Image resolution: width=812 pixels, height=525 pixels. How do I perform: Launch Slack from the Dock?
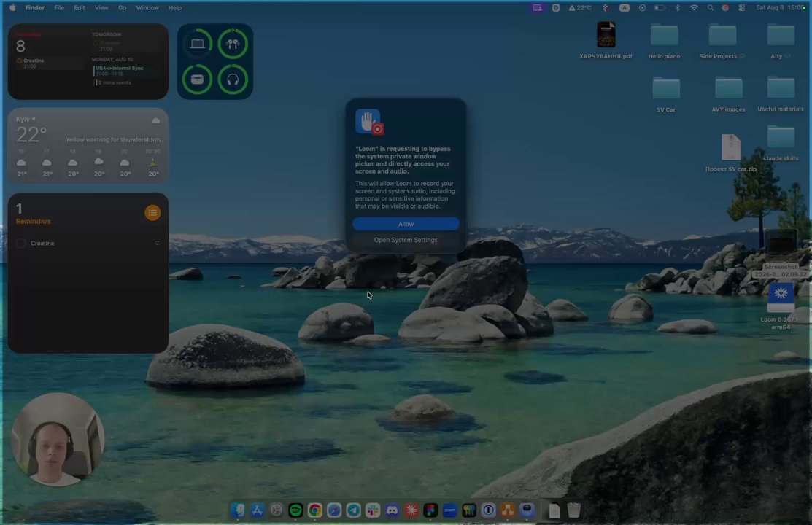(x=373, y=510)
